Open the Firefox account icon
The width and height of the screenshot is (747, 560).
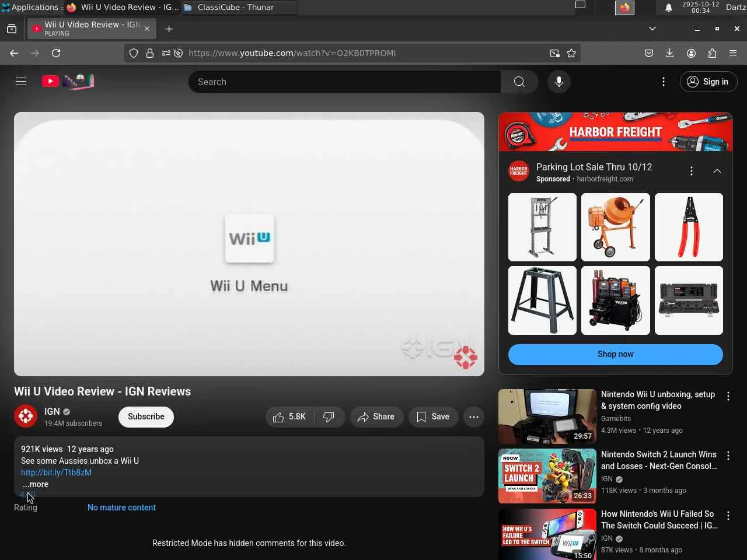(691, 53)
